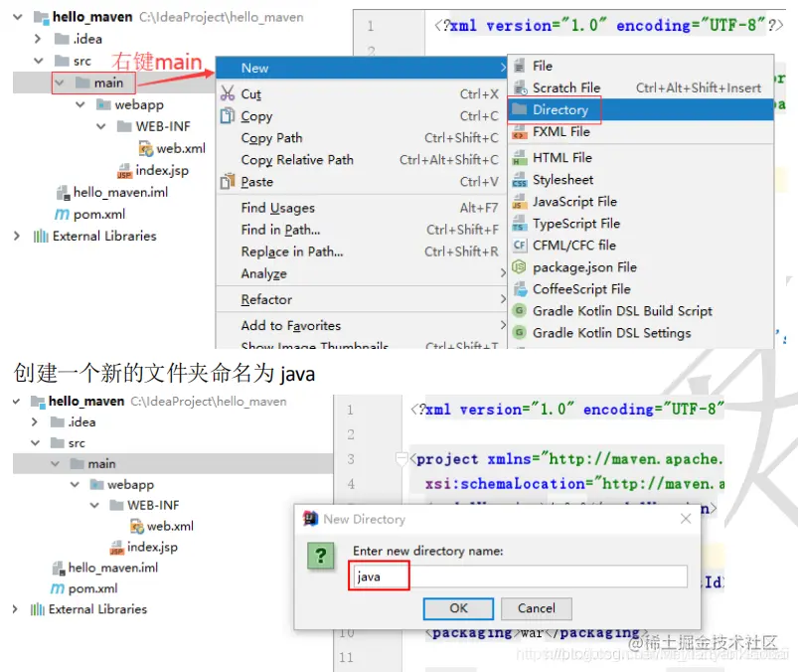Open the Refactor submenu

pyautogui.click(x=362, y=299)
